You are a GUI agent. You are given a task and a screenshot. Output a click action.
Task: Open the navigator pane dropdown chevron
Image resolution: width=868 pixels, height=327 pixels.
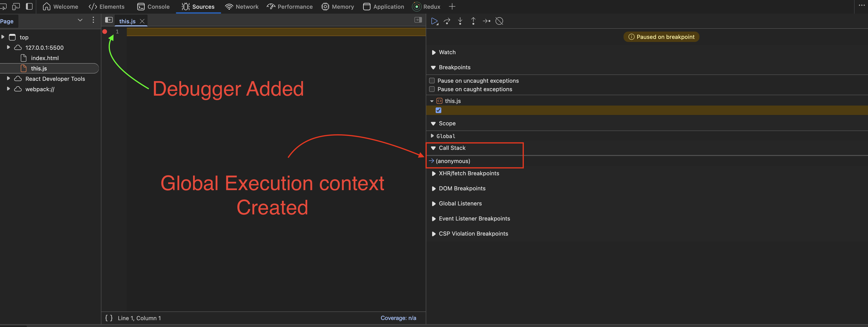[x=80, y=20]
